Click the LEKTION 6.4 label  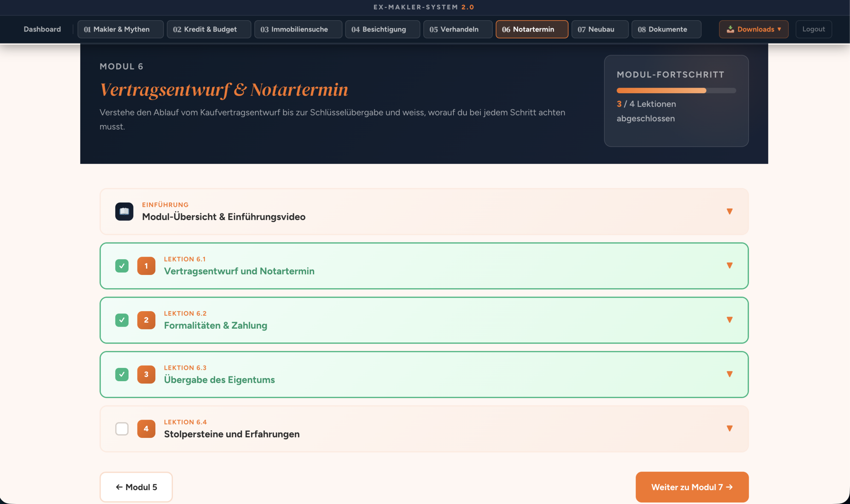(185, 422)
